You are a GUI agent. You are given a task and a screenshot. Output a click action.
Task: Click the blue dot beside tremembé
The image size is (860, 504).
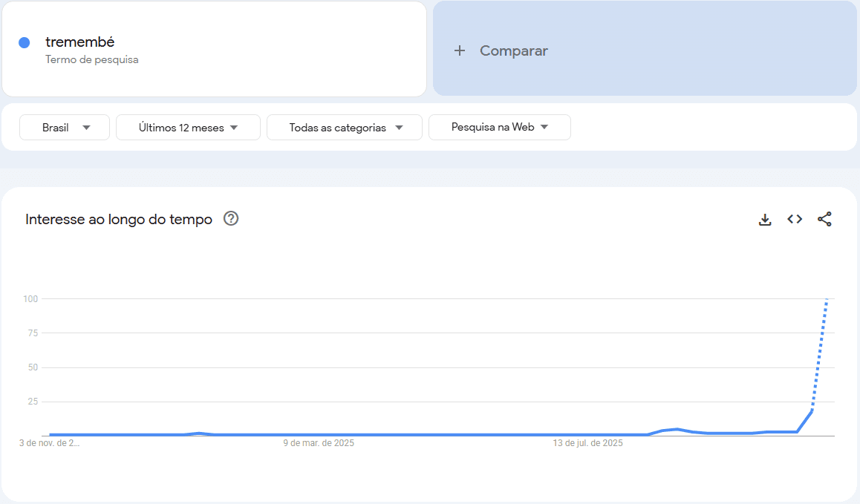pos(25,43)
